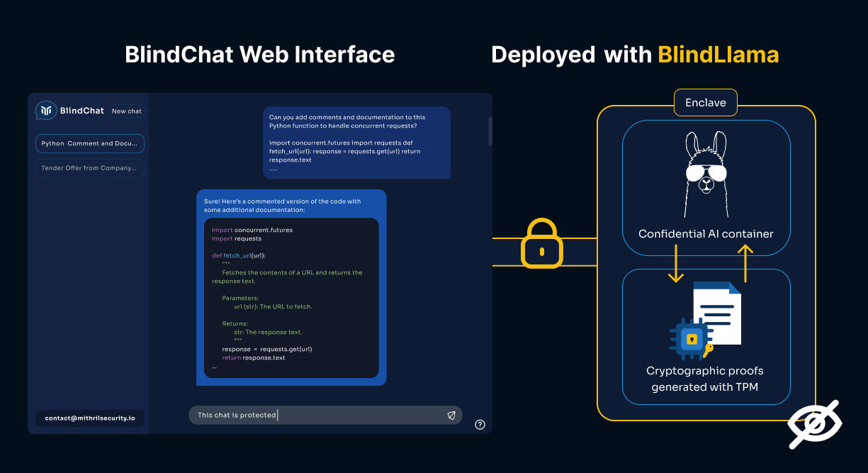This screenshot has height=473, width=868.
Task: Open the Python Comment and Docu... conversation
Action: point(90,144)
